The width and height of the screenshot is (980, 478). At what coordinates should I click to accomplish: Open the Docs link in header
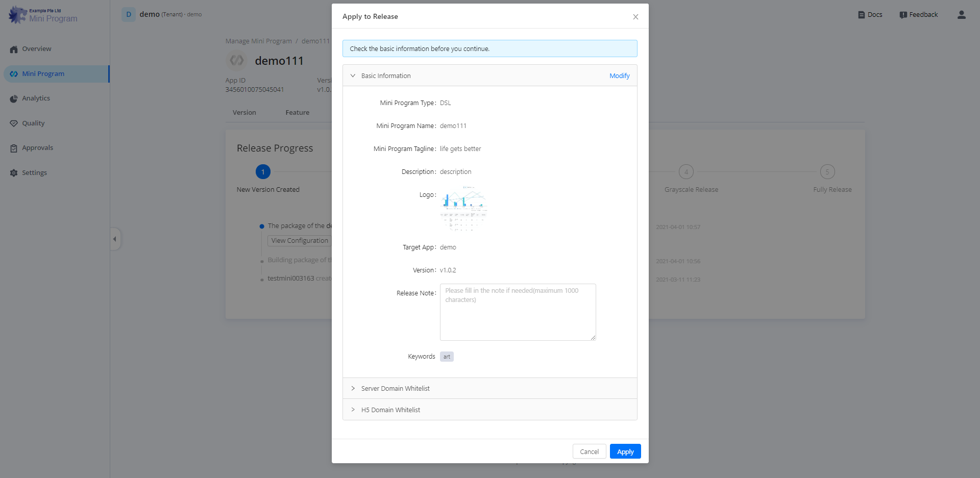point(870,15)
